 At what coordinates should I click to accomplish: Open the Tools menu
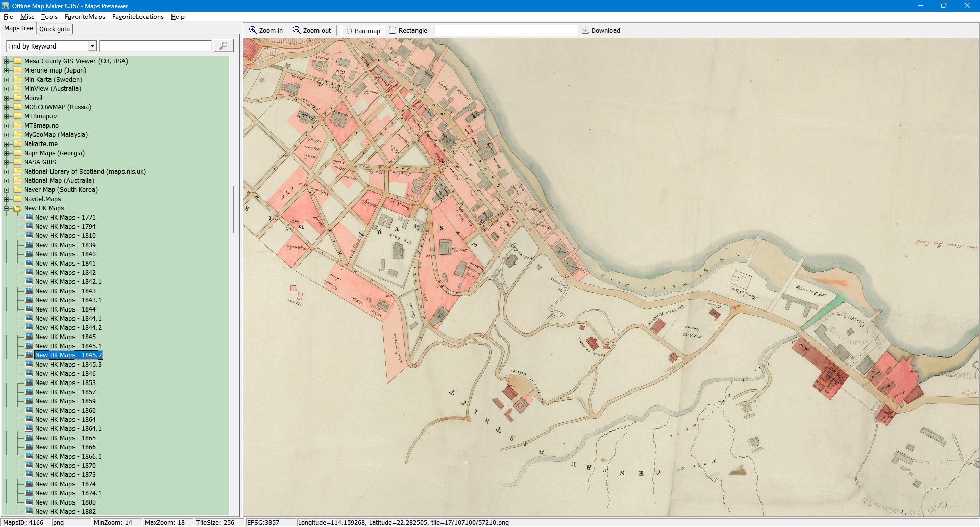tap(49, 17)
